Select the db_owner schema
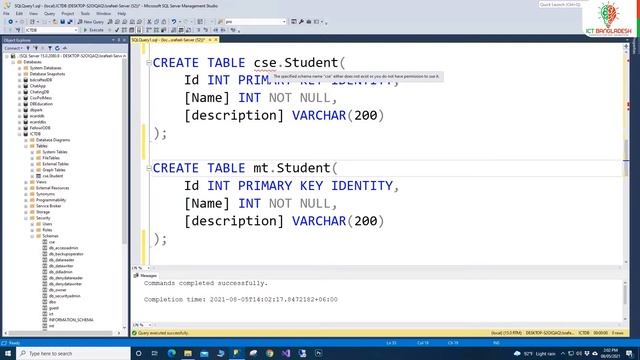Screen dimensions: 640x360 point(58,290)
